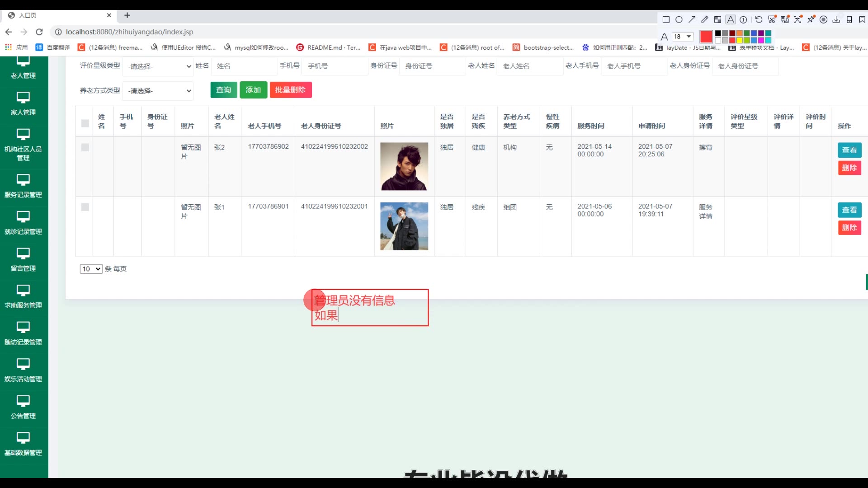This screenshot has width=868, height=488.
Task: Select the rectangle annotation tool
Action: [666, 19]
